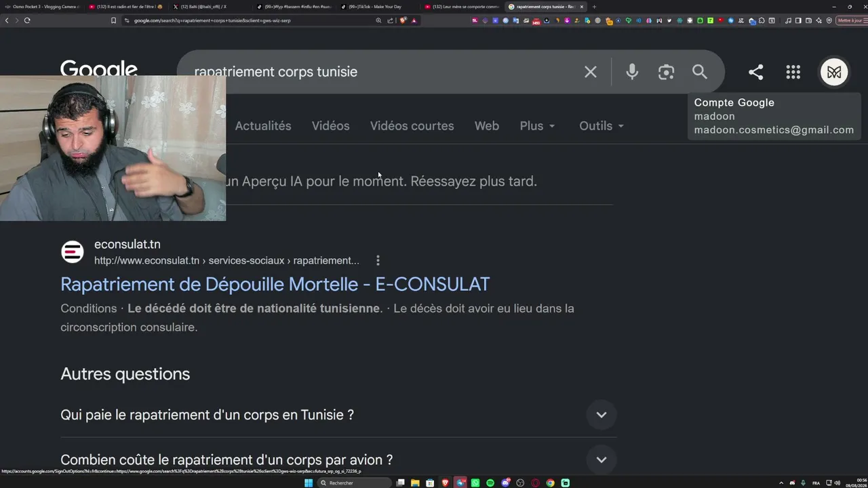Click the econsulat.tn breadcrumb URL
Viewport: 868px width, 488px height.
coord(226,260)
